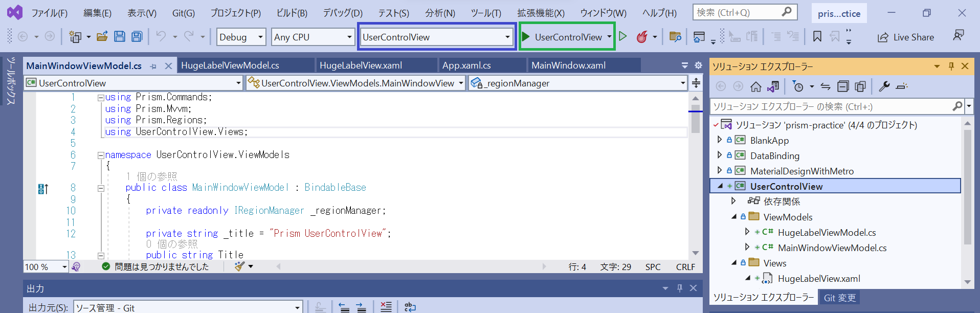The image size is (980, 313).
Task: Switch to the Git 変更 tab
Action: click(839, 298)
